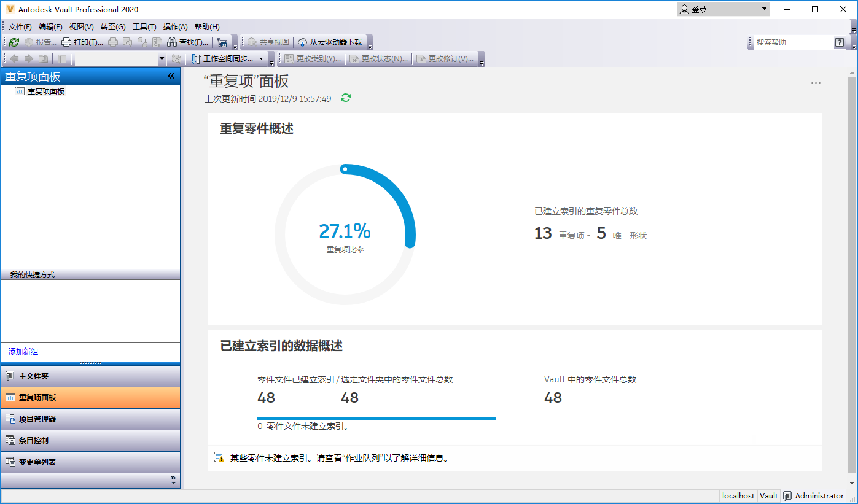Click the 27.1% duplicate ratio value

[345, 231]
